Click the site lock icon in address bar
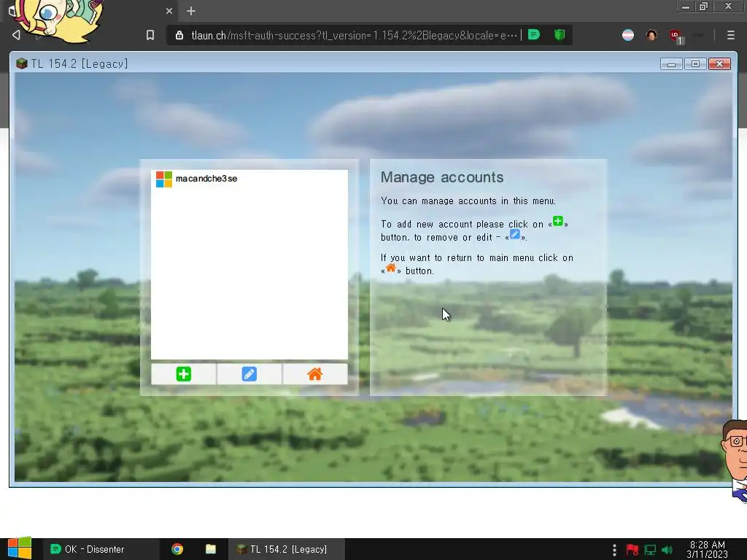The image size is (747, 560). (179, 35)
